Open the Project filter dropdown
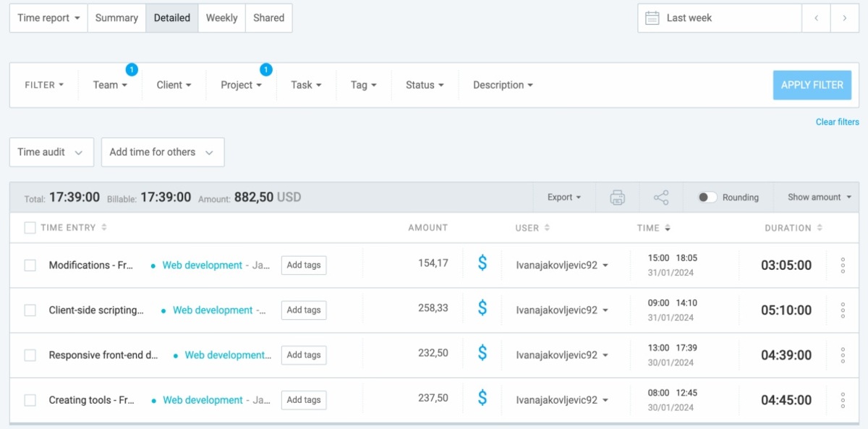 [x=240, y=85]
